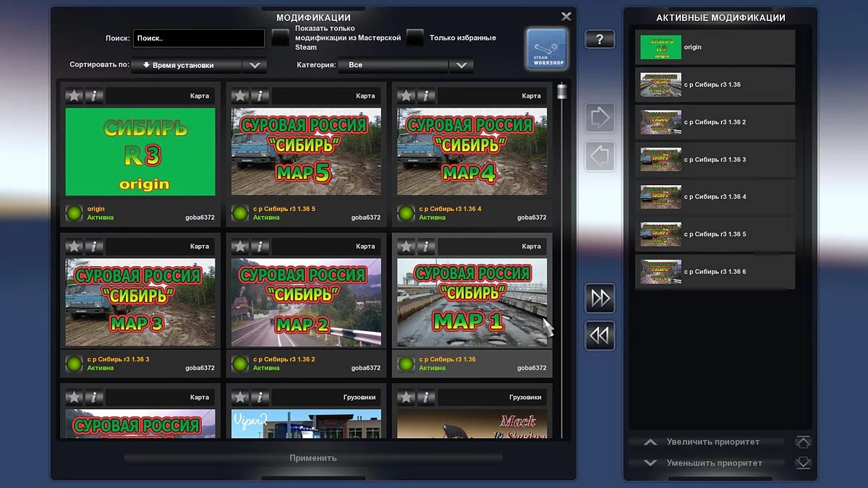Expand the sort order chevron arrow
The width and height of the screenshot is (868, 488).
[254, 64]
